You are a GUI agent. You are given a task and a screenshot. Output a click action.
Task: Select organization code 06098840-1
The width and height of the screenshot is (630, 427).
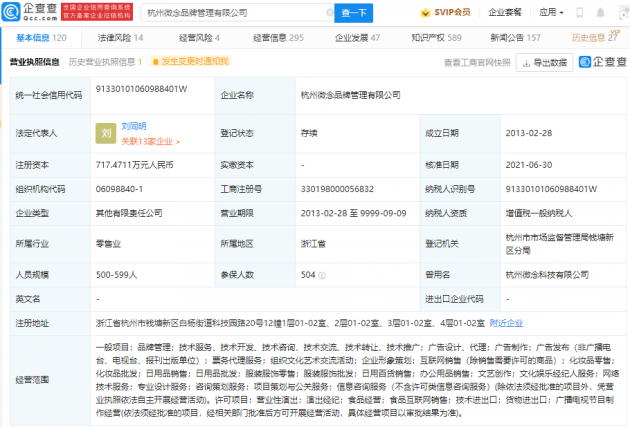pyautogui.click(x=119, y=189)
